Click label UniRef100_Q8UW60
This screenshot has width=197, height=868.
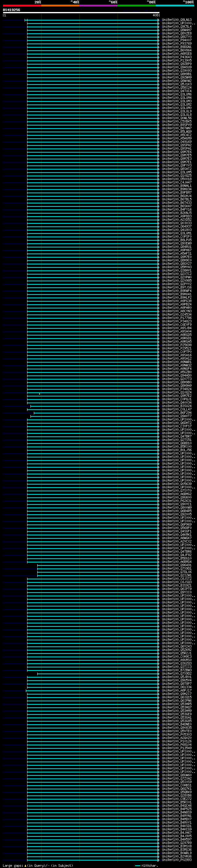(x=176, y=775)
